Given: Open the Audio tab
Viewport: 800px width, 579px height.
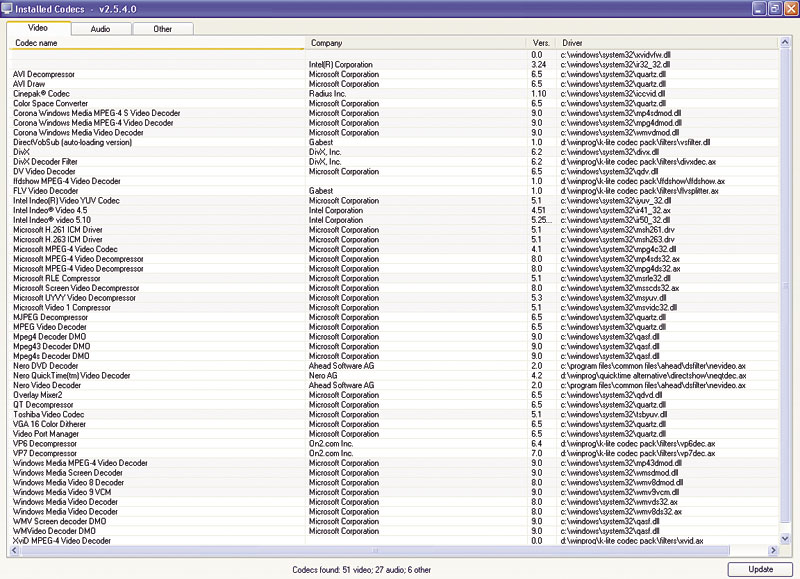Looking at the screenshot, I should click(x=101, y=29).
